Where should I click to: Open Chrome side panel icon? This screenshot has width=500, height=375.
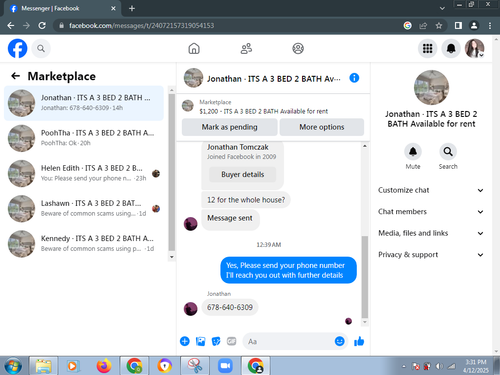(458, 26)
